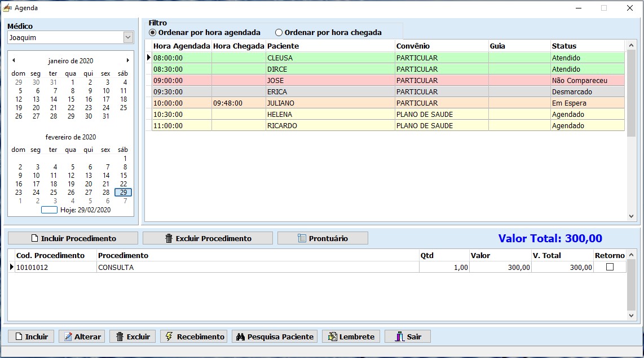
Task: Click the Em Espera status cell
Action: (x=587, y=103)
